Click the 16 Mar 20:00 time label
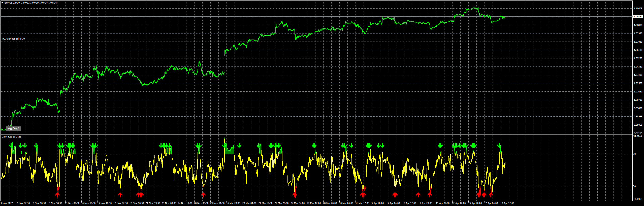The width and height of the screenshot is (644, 206). coord(233,203)
